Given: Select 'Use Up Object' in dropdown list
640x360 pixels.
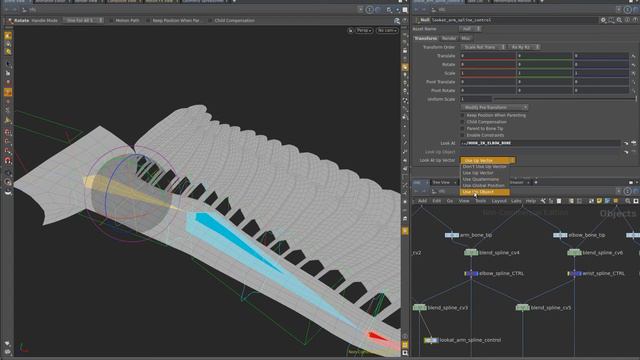Looking at the screenshot, I should click(x=484, y=192).
